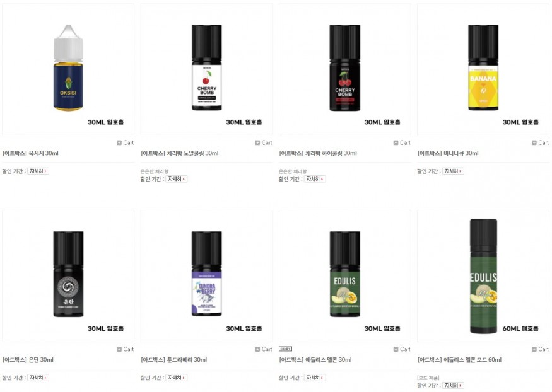Image resolution: width=552 pixels, height=392 pixels.
Task: Click the black Cherry Bomb bottle image
Action: 345,69
